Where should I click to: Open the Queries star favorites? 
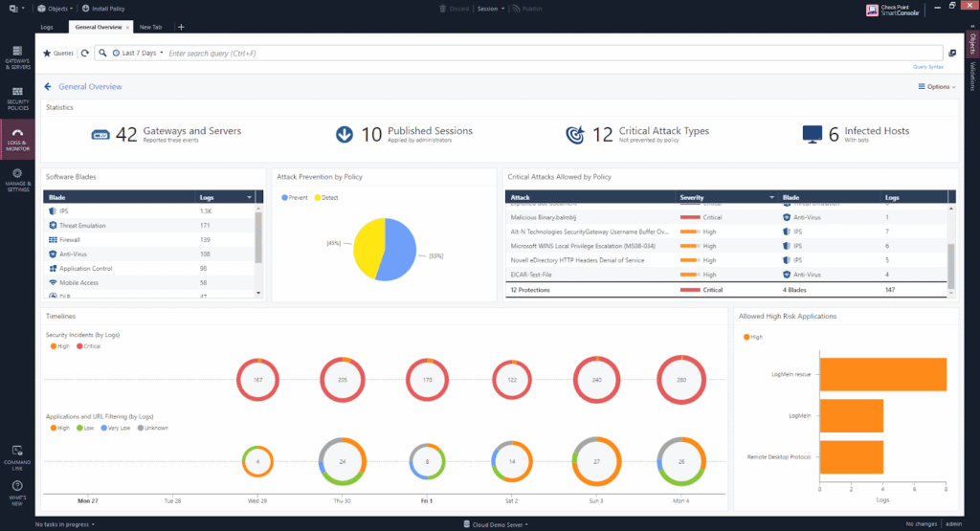pos(58,54)
